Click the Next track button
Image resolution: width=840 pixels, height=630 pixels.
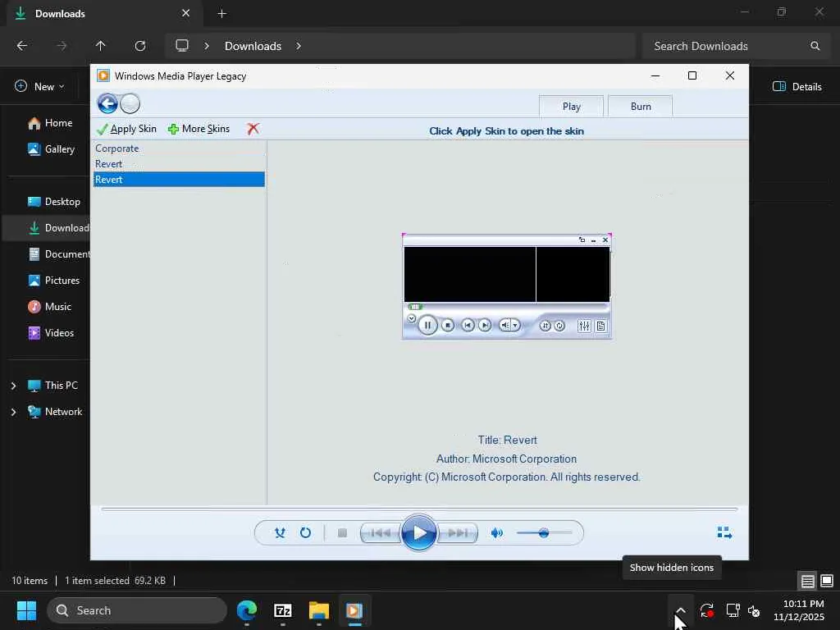point(458,533)
